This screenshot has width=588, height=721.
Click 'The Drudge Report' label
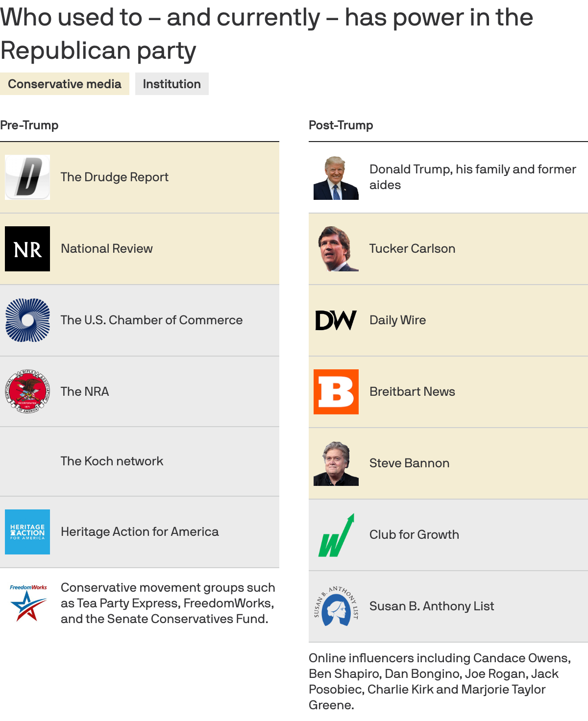(x=115, y=177)
